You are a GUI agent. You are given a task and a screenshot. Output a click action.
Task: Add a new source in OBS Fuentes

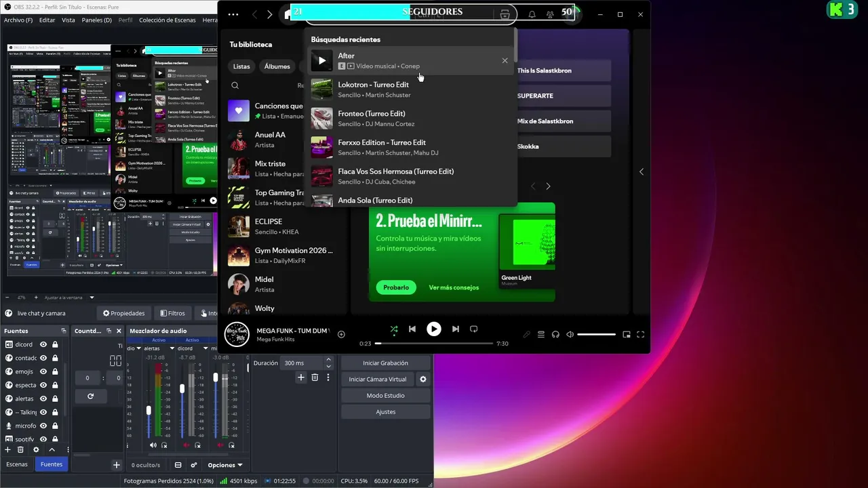pyautogui.click(x=8, y=449)
